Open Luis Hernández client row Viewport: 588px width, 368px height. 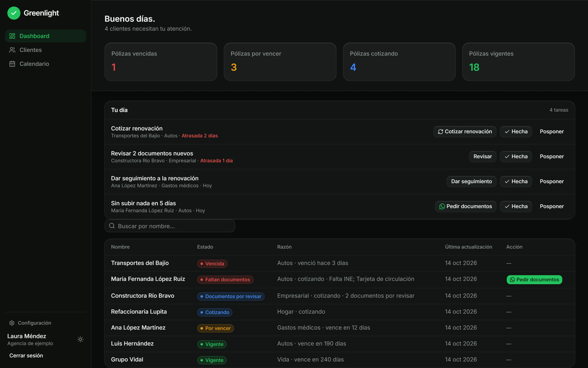340,344
